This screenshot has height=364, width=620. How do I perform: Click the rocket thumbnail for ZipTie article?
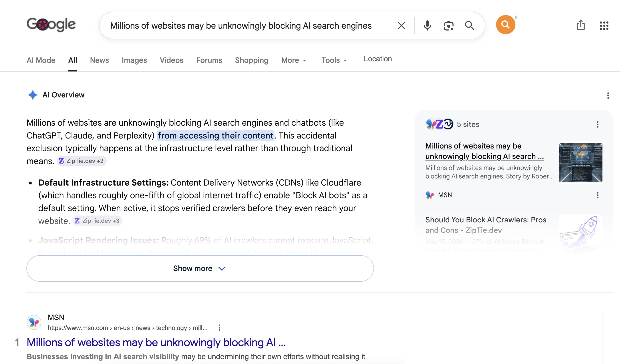pos(580,234)
